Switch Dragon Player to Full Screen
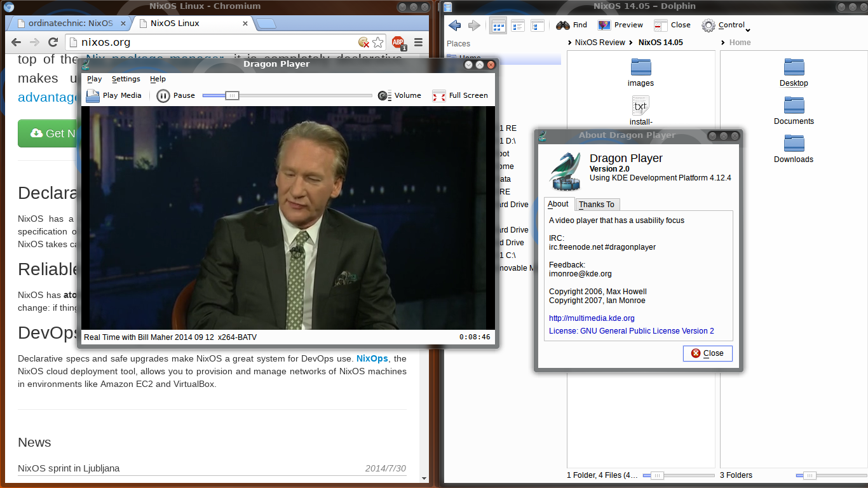The height and width of the screenshot is (488, 868). click(460, 96)
